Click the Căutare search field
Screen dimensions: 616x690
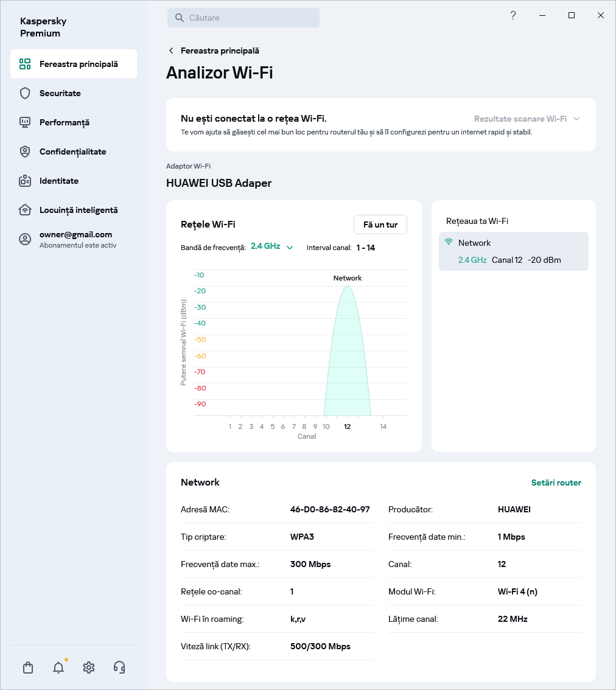pyautogui.click(x=243, y=18)
